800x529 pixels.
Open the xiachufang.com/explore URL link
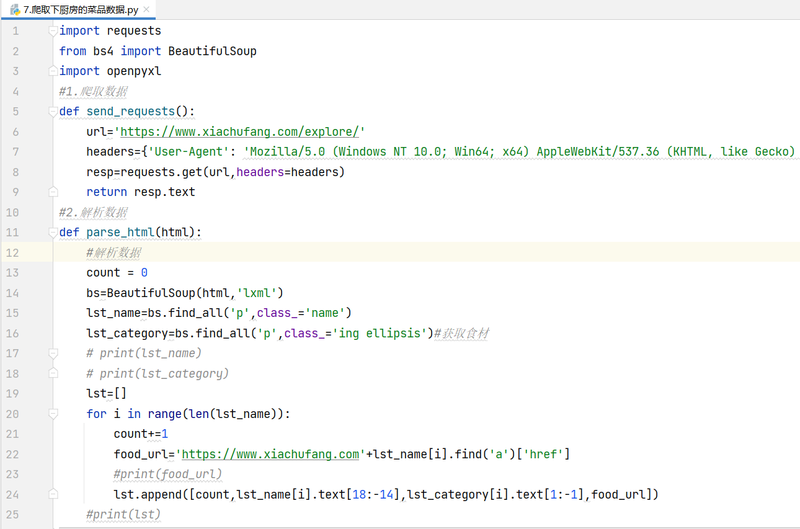pos(240,132)
